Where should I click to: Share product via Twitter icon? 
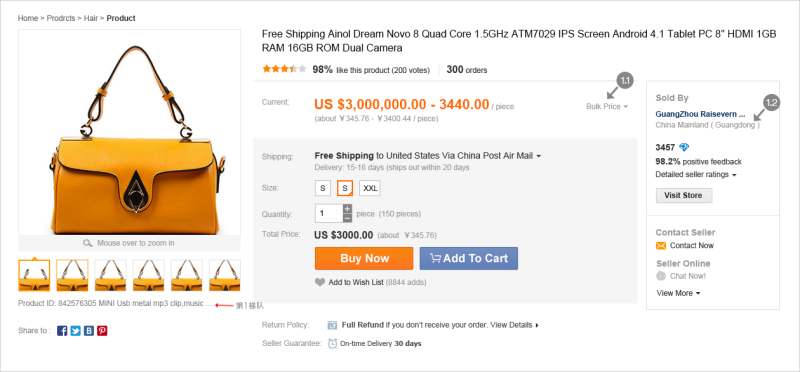tap(76, 331)
